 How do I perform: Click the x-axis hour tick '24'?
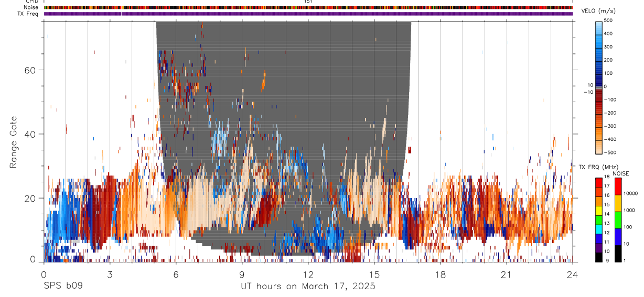pyautogui.click(x=573, y=274)
